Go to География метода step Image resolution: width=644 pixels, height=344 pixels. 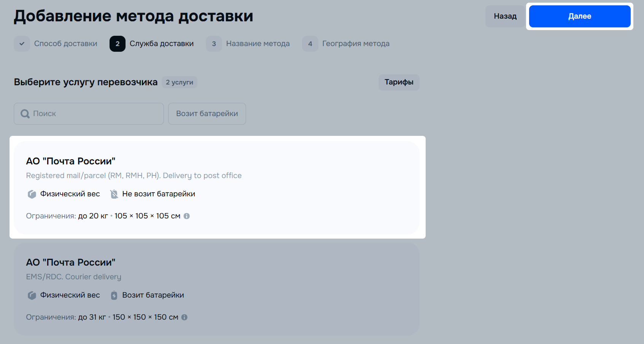(356, 44)
